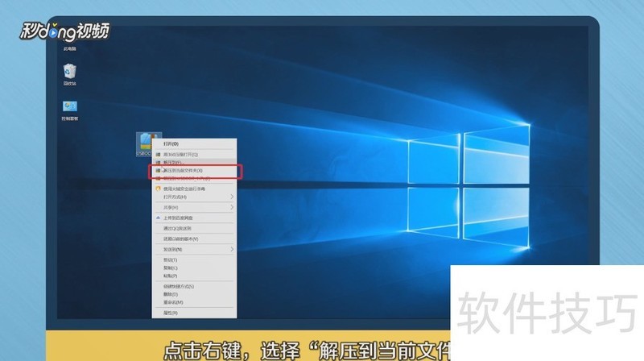Choose 剪切(T) in the context menu
Viewport: 644px width, 361px height.
coord(194,259)
